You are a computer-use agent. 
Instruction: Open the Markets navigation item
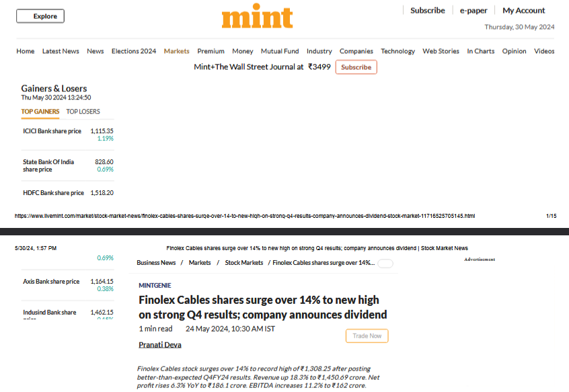click(x=177, y=51)
